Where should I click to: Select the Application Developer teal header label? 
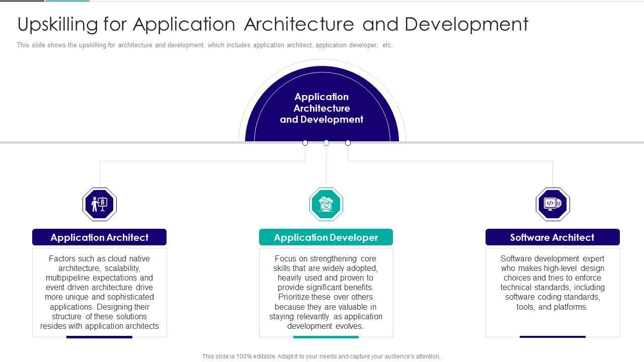[326, 237]
